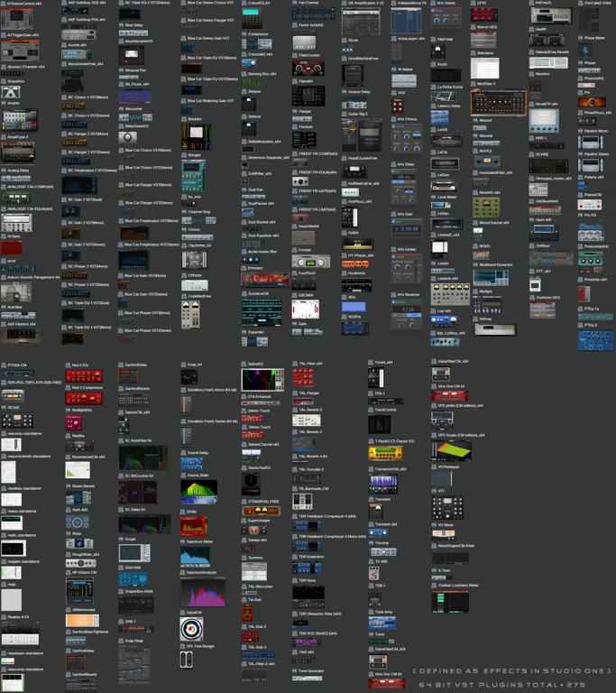Select the T-RackS CS Classic EQ thumbnail
Screen dimensions: 616x693
pos(385,454)
